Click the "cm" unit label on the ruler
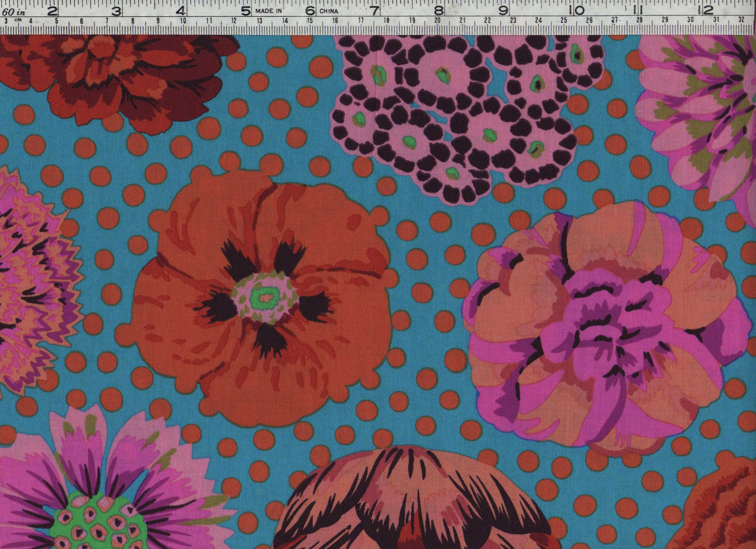The image size is (756, 549). coord(18,20)
